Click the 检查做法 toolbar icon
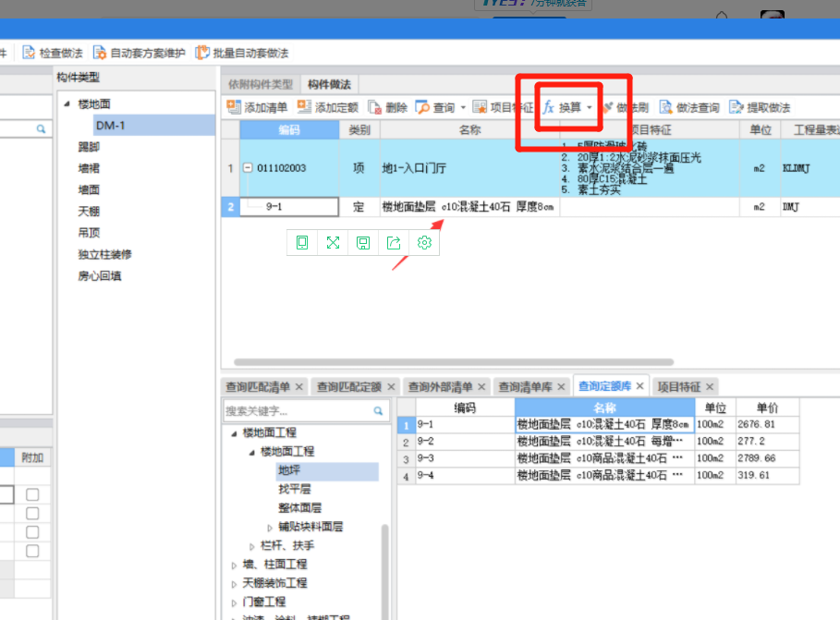The image size is (840, 620). point(29,53)
